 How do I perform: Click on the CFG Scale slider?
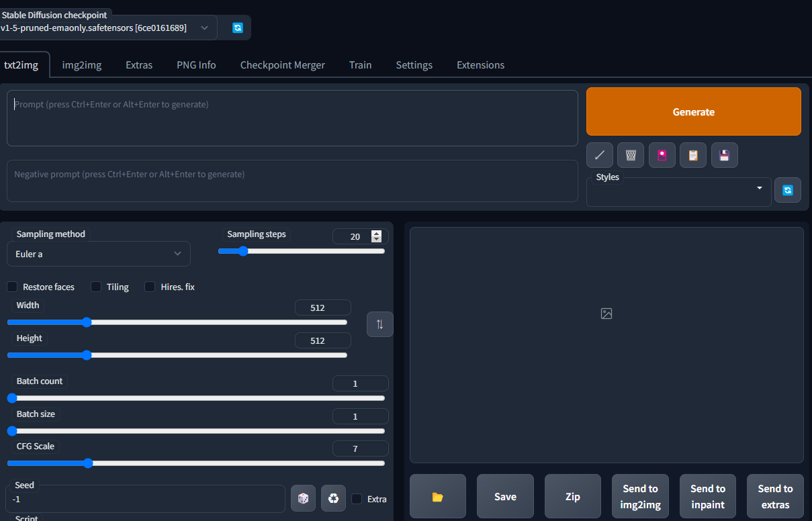196,463
